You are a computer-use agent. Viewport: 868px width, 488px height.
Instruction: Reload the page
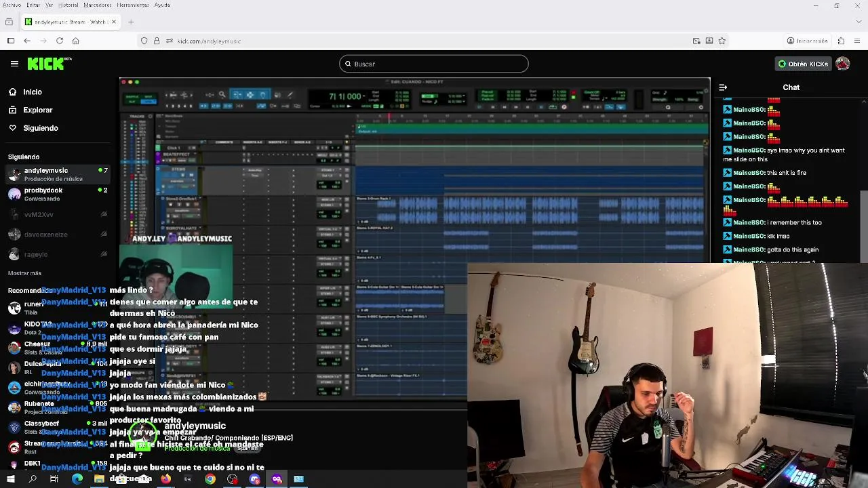point(60,41)
